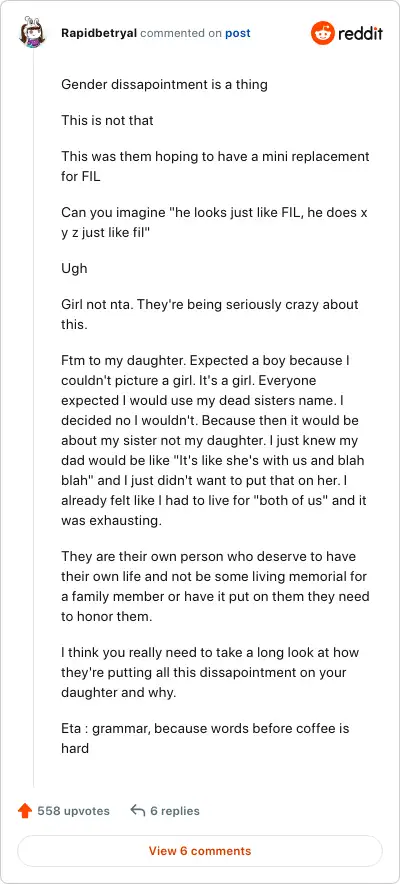The height and width of the screenshot is (884, 400).
Task: Open the 6 replies link
Action: pos(175,811)
